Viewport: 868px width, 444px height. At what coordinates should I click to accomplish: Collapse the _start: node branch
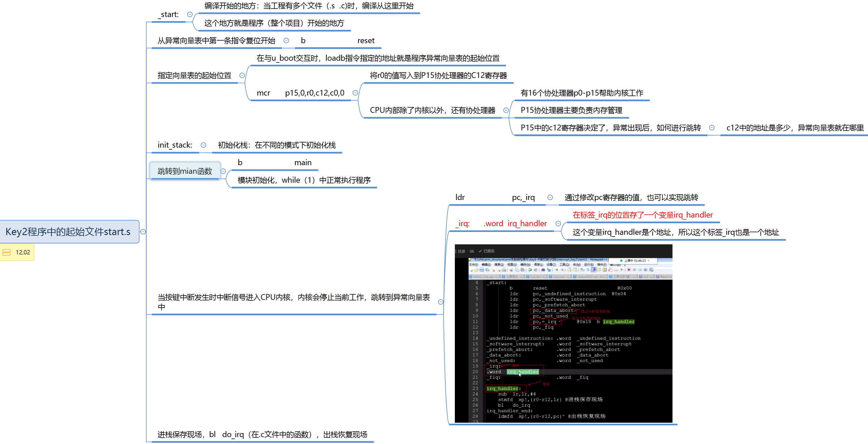(x=190, y=14)
